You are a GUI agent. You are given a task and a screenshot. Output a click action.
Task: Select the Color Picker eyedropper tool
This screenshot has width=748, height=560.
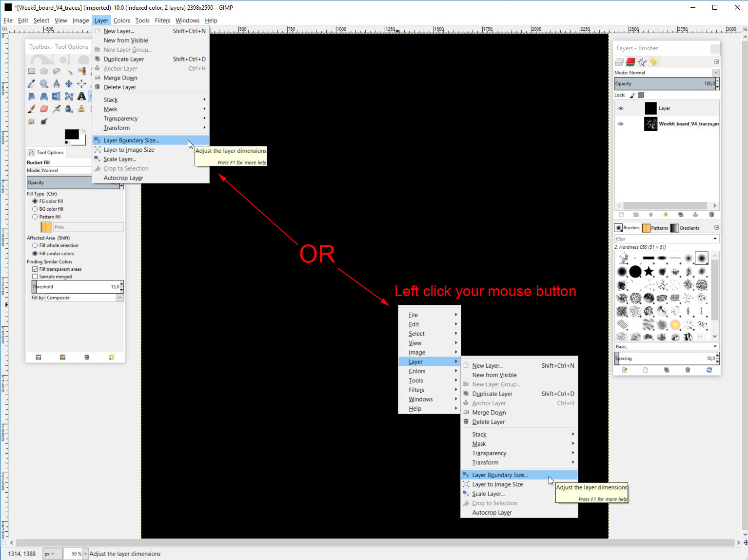point(32,84)
